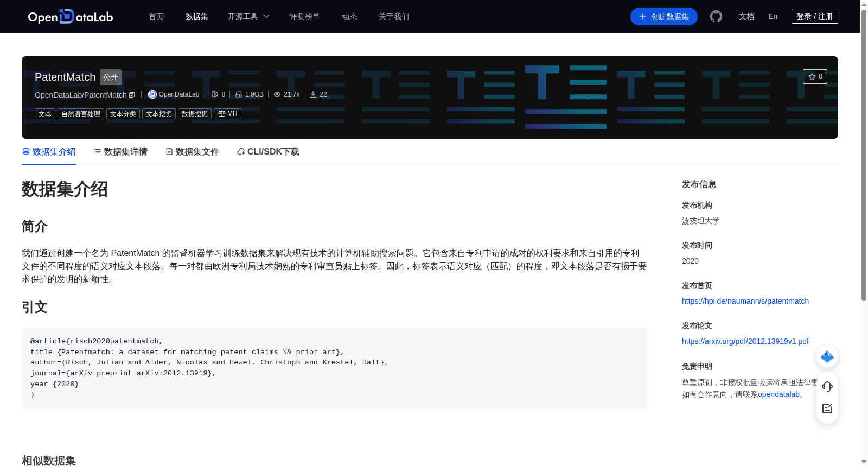This screenshot has height=467, width=868.
Task: Open the 评测榜单 navigation item
Action: pos(305,16)
